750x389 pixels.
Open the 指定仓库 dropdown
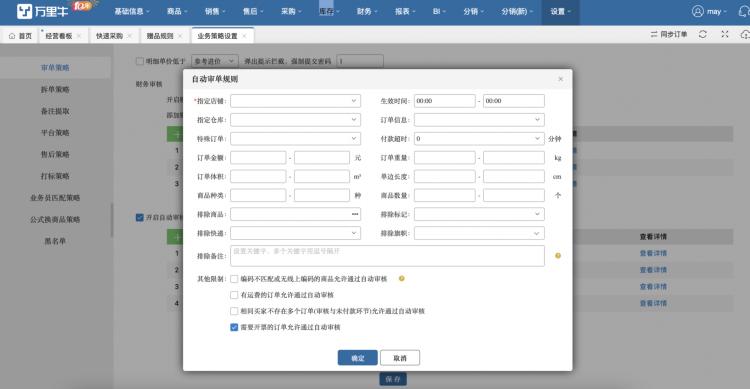click(x=295, y=120)
